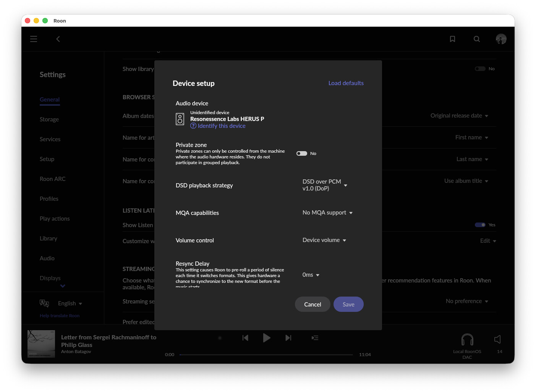Click the language translate icon
The image size is (536, 392).
44,303
